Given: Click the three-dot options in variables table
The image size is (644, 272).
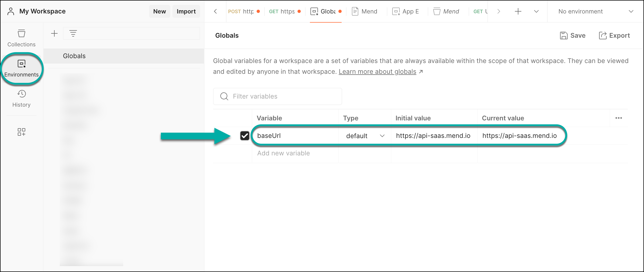Looking at the screenshot, I should click(x=618, y=118).
